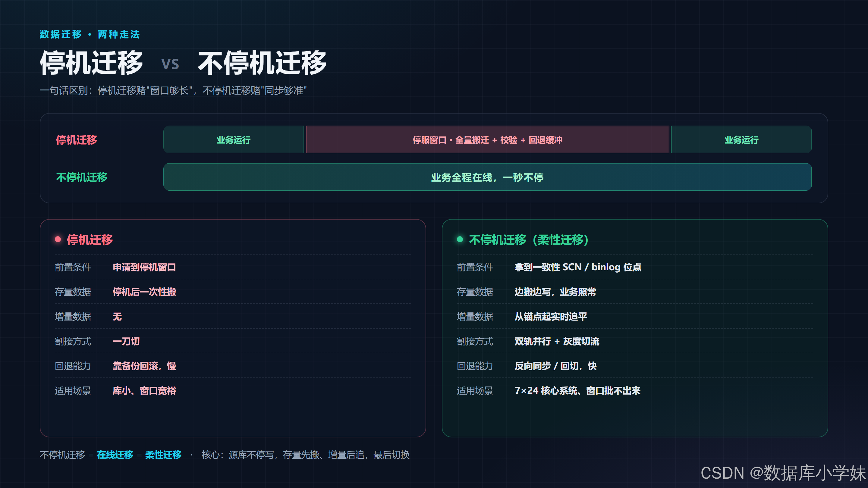Click the vs text in the main title
The width and height of the screenshot is (868, 488).
point(170,64)
